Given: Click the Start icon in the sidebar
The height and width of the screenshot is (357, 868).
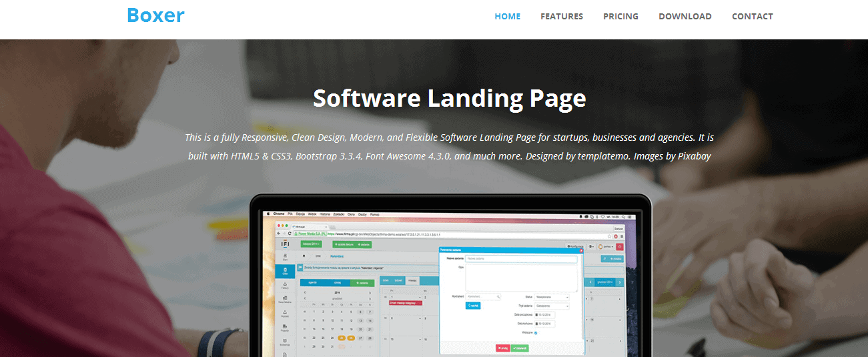Looking at the screenshot, I should coord(285,257).
